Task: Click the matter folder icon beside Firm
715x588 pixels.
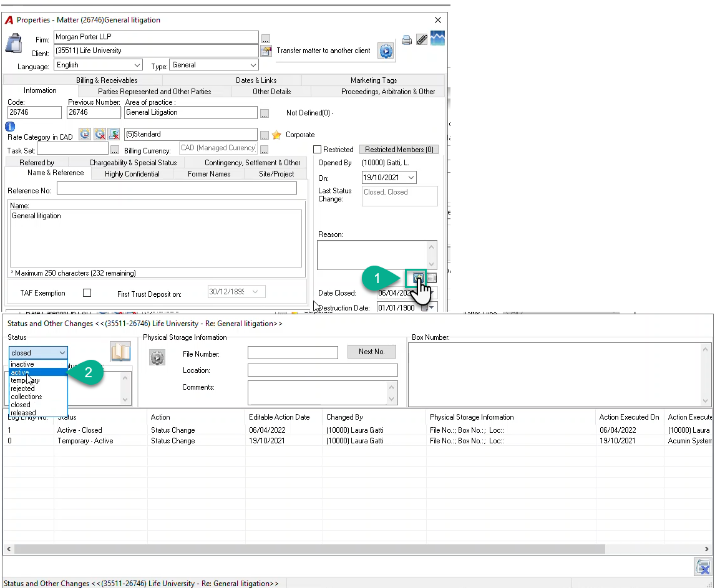Action: (x=14, y=43)
